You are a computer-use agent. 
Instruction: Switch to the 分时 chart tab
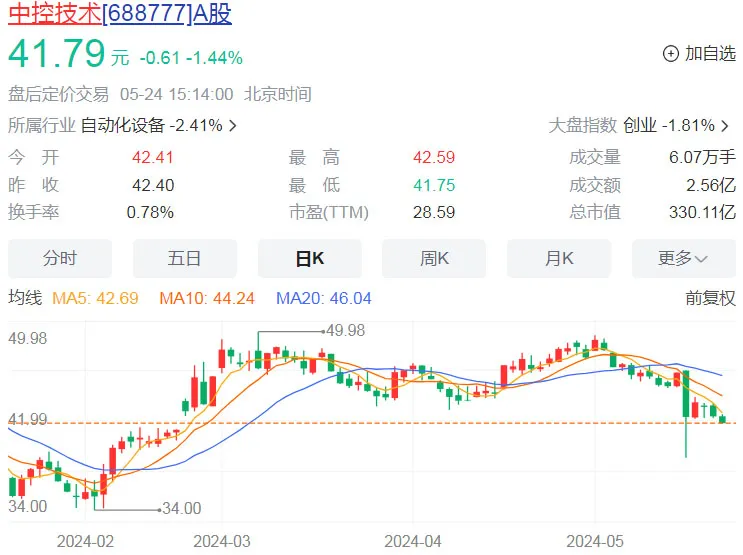point(60,259)
